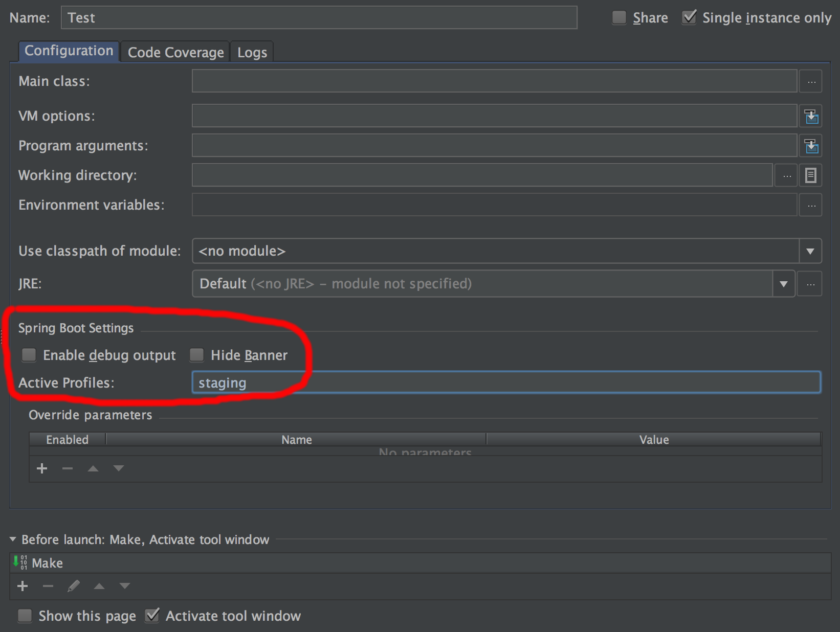Open the Logs tab

coord(252,53)
